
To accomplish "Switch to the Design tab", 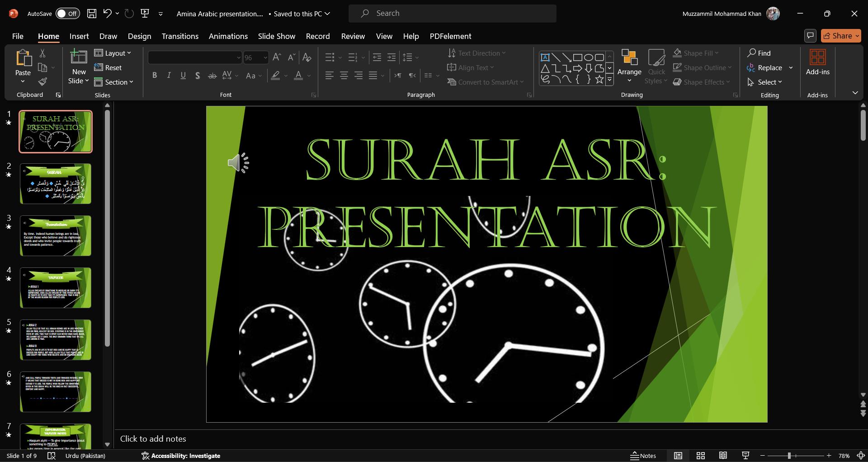I will click(139, 36).
